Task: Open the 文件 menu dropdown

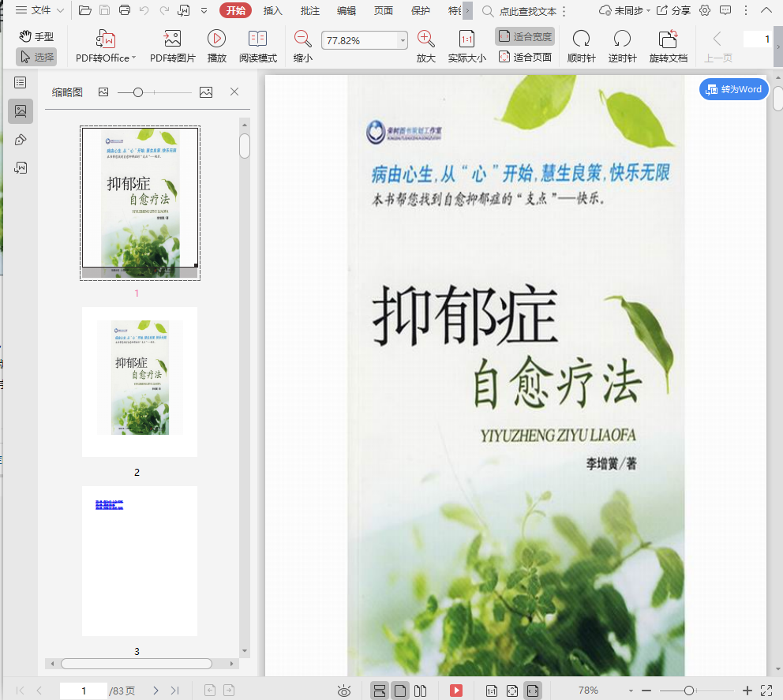Action: pos(41,10)
